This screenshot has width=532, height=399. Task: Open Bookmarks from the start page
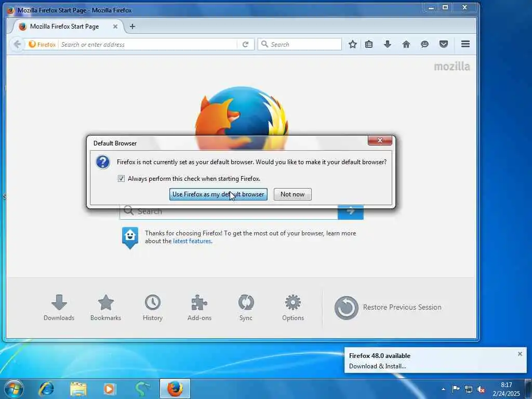(105, 308)
